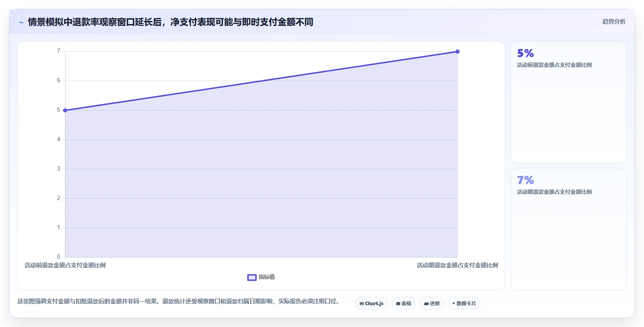Click the 指标值 legend color box
Image resolution: width=644 pixels, height=327 pixels.
pyautogui.click(x=252, y=277)
